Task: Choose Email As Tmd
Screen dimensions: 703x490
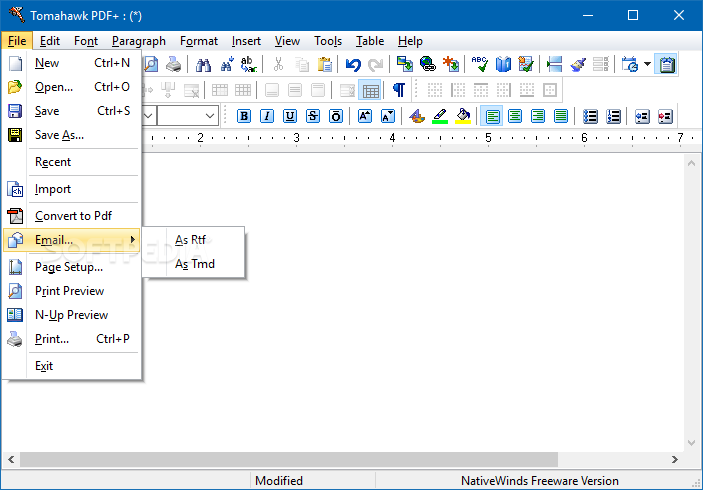Action: [x=194, y=265]
